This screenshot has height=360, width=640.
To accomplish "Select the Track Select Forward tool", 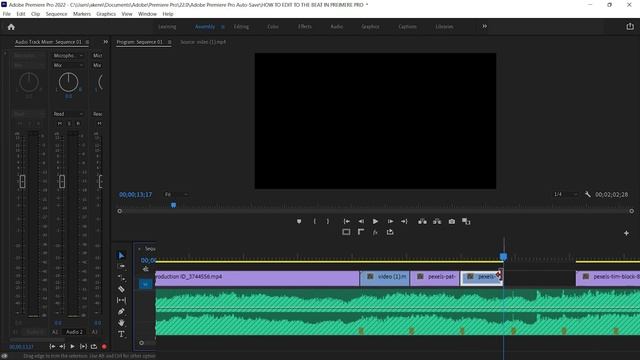I will 121,266.
